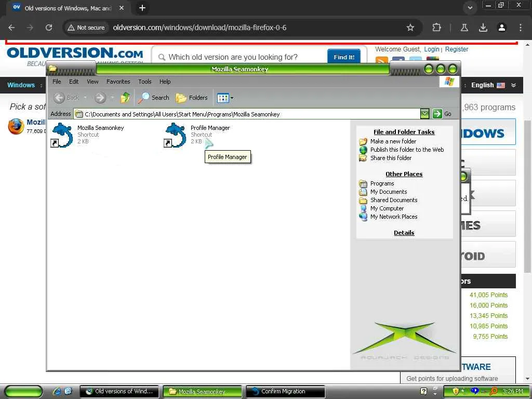The image size is (532, 399).
Task: Click Chrome's forward navigation arrow
Action: [30, 28]
